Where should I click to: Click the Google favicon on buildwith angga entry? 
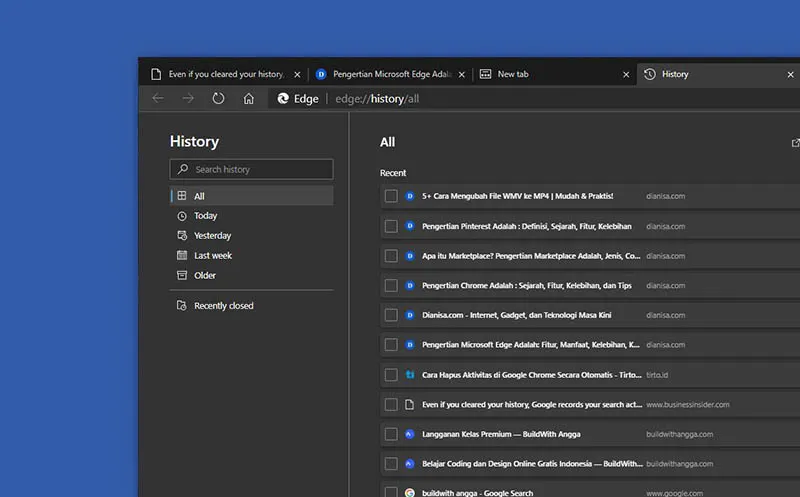tap(409, 493)
